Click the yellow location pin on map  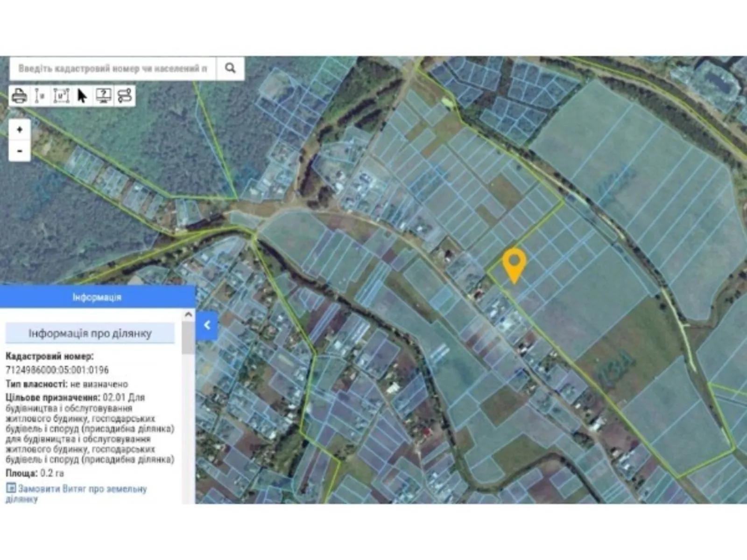[514, 263]
